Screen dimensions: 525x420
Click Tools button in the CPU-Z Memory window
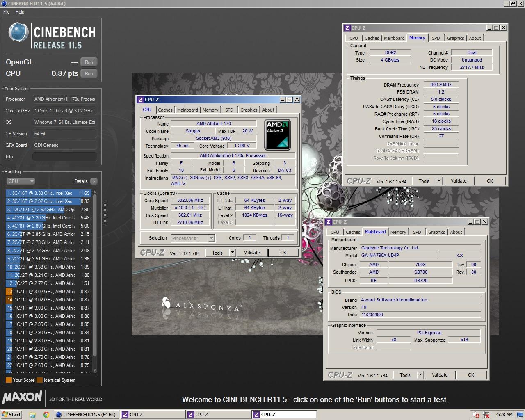pos(424,181)
